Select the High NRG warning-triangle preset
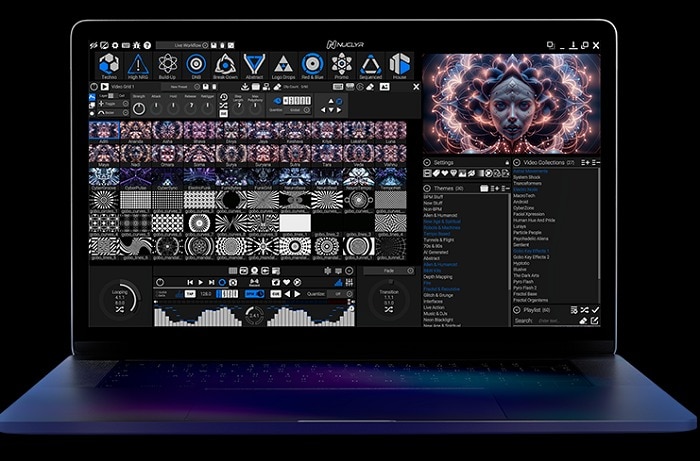The image size is (700, 461). [x=138, y=64]
